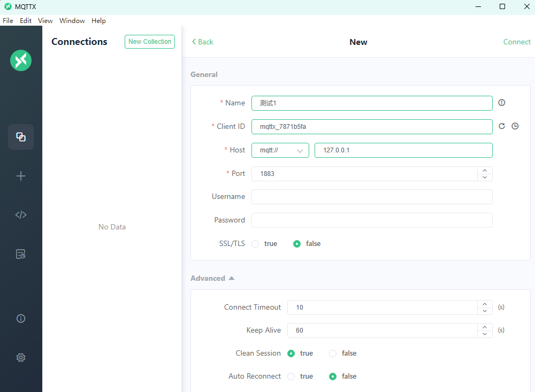Decrease Connect Timeout with down arrow

click(x=485, y=311)
